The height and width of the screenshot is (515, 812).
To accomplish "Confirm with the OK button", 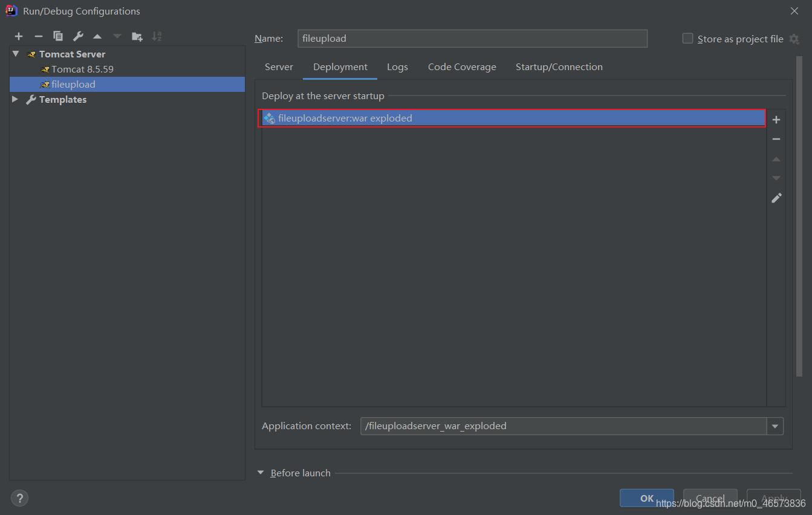I will 647,498.
